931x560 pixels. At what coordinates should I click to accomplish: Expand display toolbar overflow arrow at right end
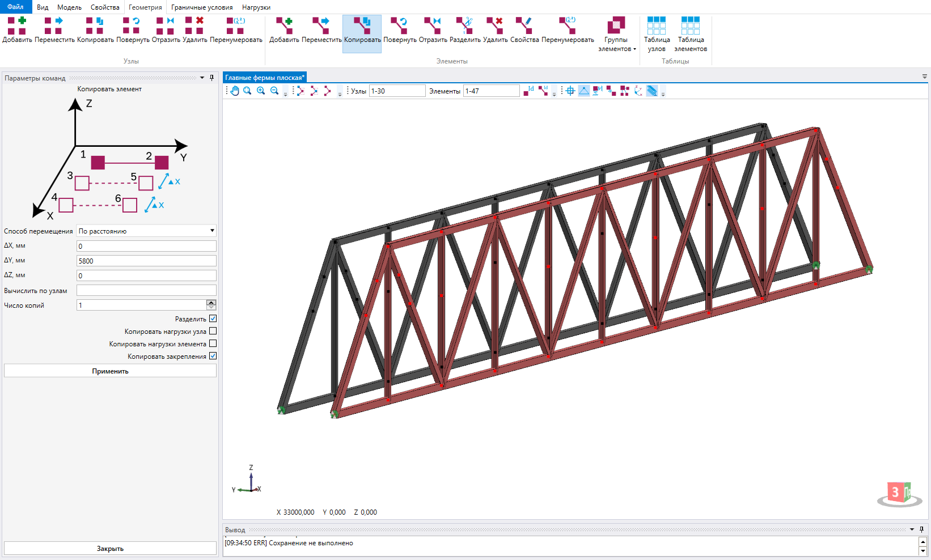[663, 92]
